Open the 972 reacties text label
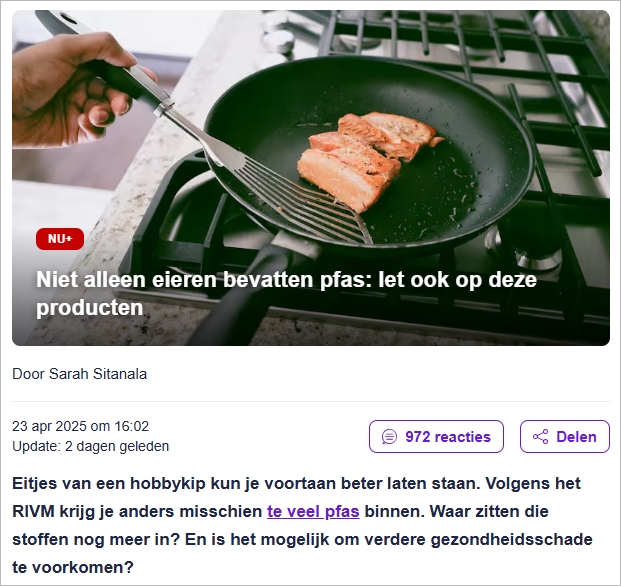This screenshot has height=586, width=621. (448, 437)
